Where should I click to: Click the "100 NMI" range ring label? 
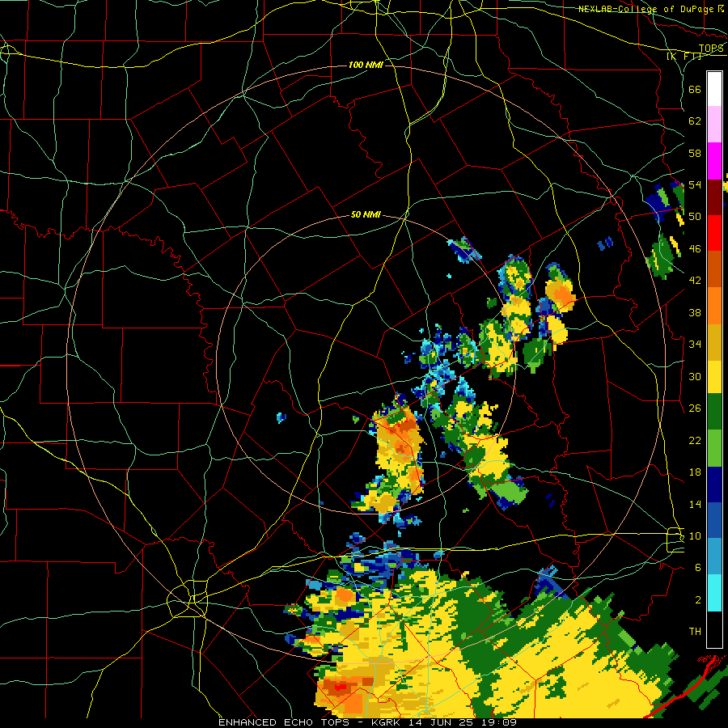pos(366,65)
